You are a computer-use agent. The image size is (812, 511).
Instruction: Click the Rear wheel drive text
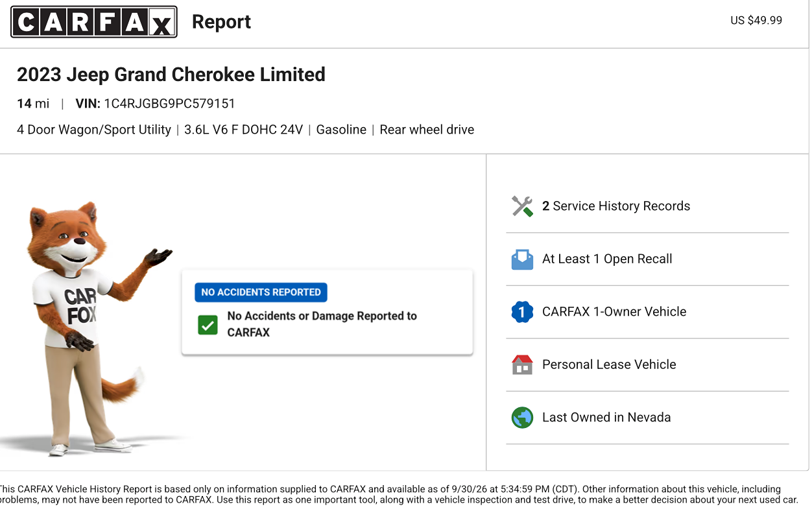tap(427, 130)
